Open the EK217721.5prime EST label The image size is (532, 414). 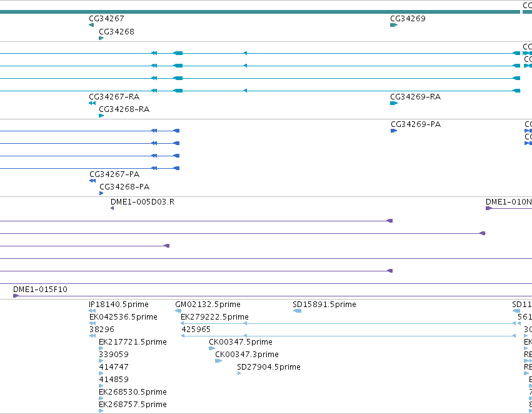click(x=133, y=342)
